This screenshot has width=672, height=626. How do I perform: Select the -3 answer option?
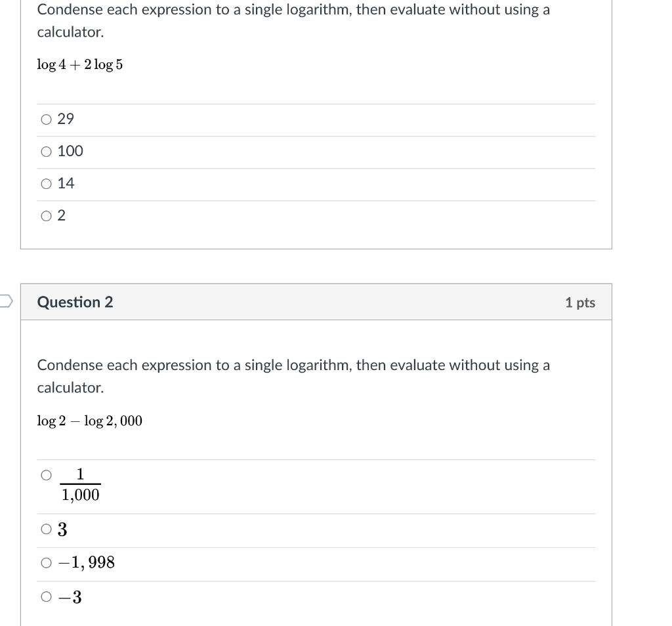(x=46, y=596)
